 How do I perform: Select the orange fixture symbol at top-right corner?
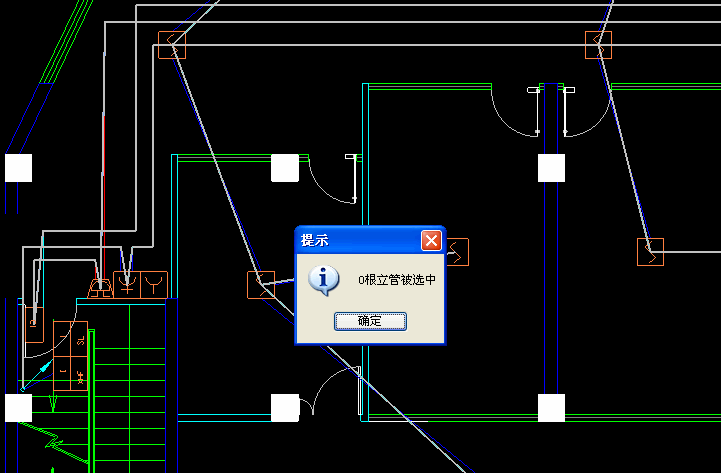(598, 45)
